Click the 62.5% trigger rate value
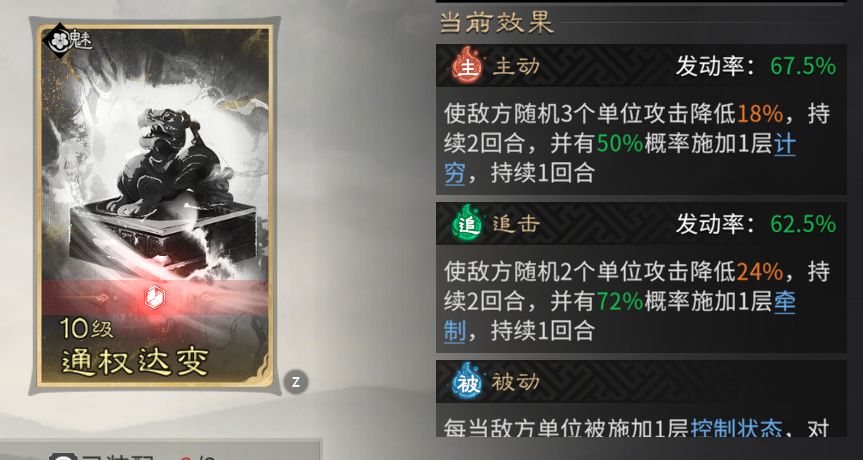Viewport: 863px width, 460px height. click(x=803, y=224)
